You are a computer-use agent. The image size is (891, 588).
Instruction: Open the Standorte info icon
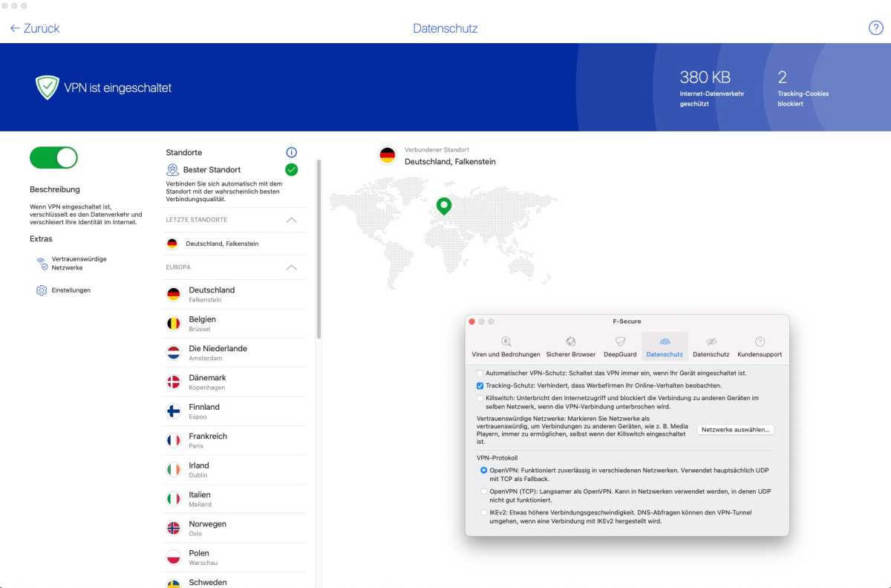pyautogui.click(x=292, y=152)
